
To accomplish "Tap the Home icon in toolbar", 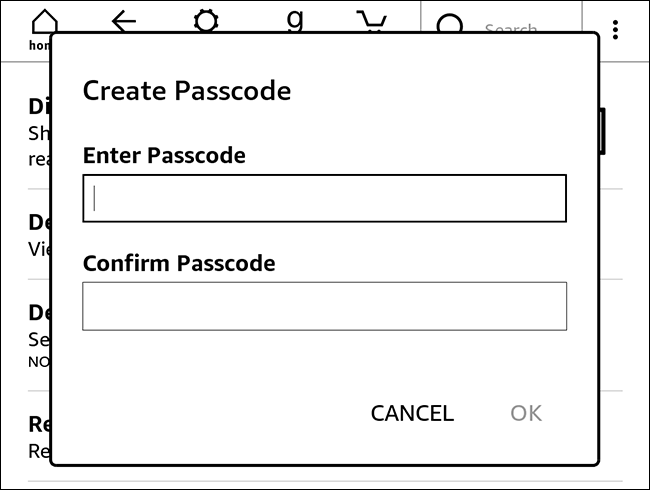I will 44,22.
